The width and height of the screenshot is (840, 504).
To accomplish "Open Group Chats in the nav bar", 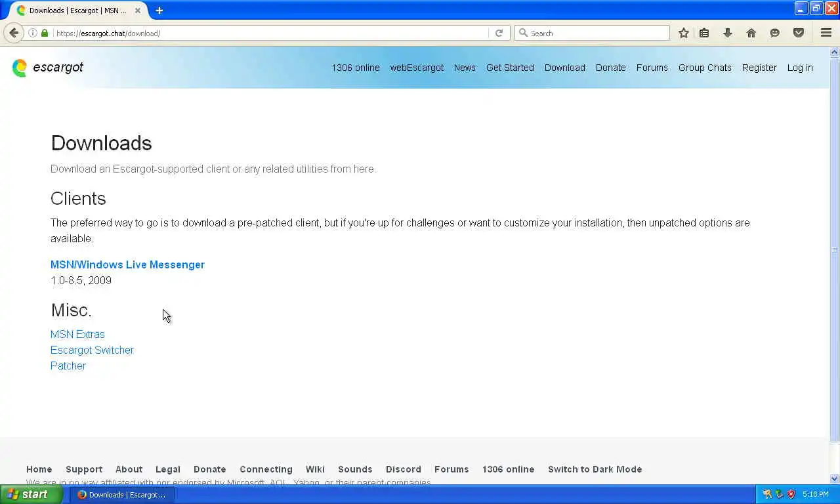I will pos(705,68).
